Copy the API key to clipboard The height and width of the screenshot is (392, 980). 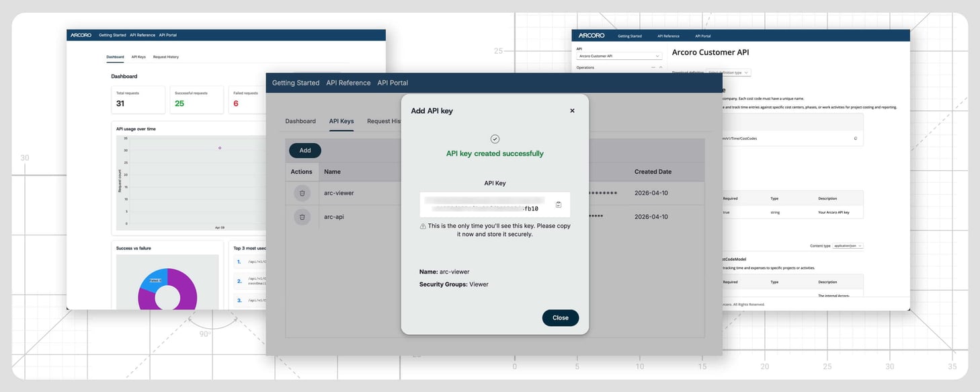click(558, 204)
